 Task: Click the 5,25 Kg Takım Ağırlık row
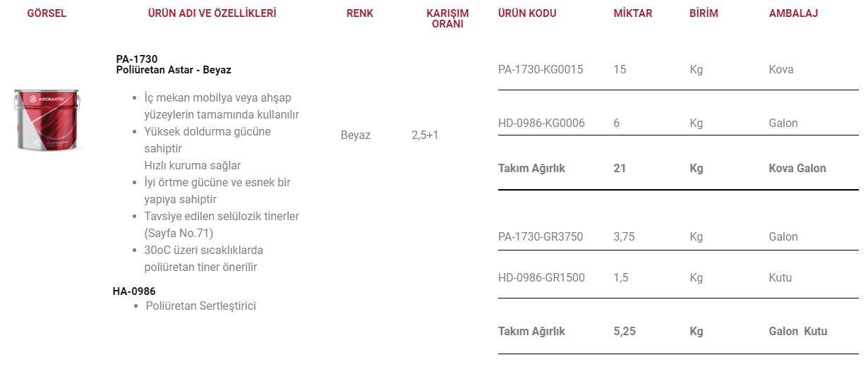tap(678, 332)
